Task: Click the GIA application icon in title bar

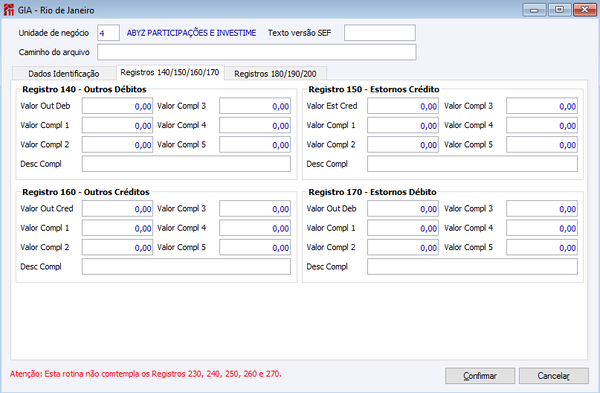Action: [8, 10]
